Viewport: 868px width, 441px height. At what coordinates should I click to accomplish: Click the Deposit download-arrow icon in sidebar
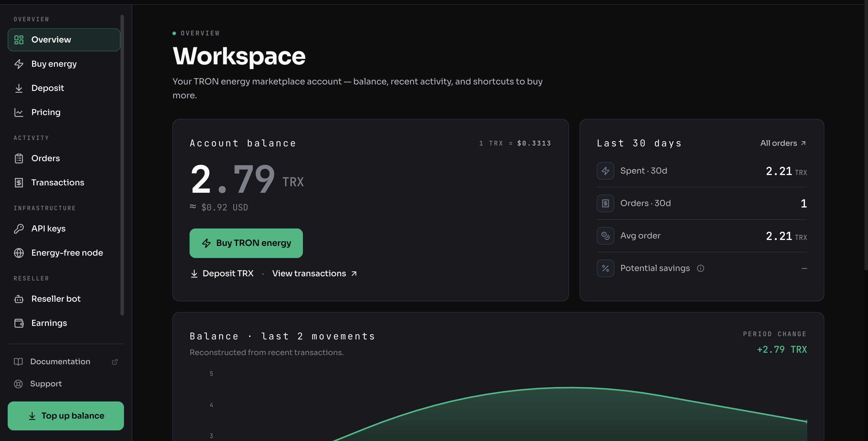[x=19, y=88]
